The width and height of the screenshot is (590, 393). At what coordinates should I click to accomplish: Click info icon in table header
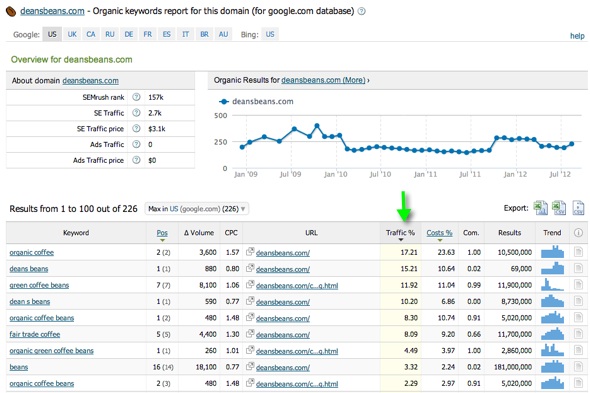[578, 233]
